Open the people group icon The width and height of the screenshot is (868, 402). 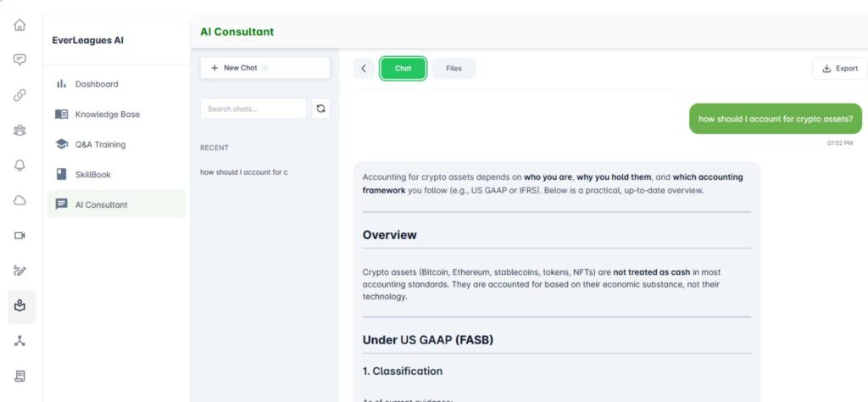click(x=20, y=130)
